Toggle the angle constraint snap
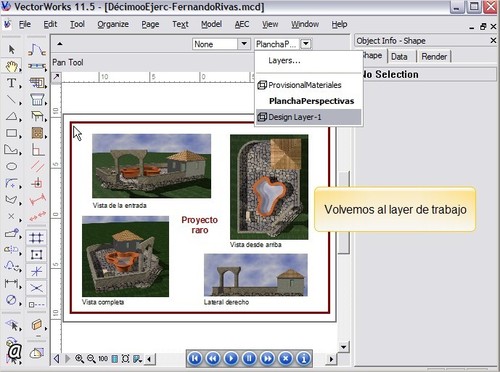The height and width of the screenshot is (372, 500). [36, 271]
